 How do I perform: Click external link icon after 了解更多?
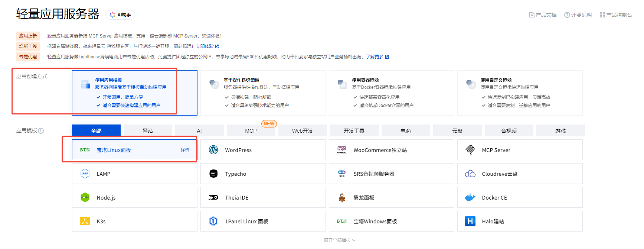387,57
